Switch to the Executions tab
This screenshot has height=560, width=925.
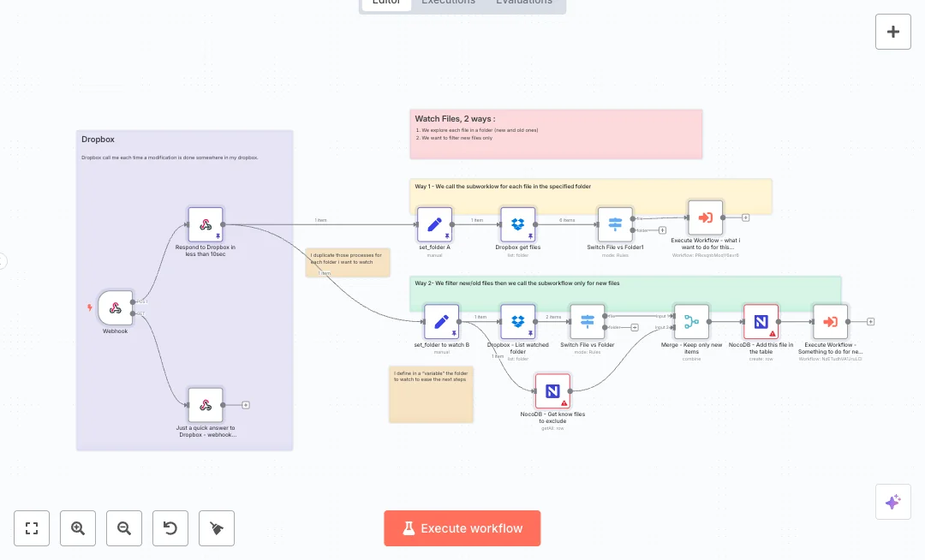click(448, 3)
